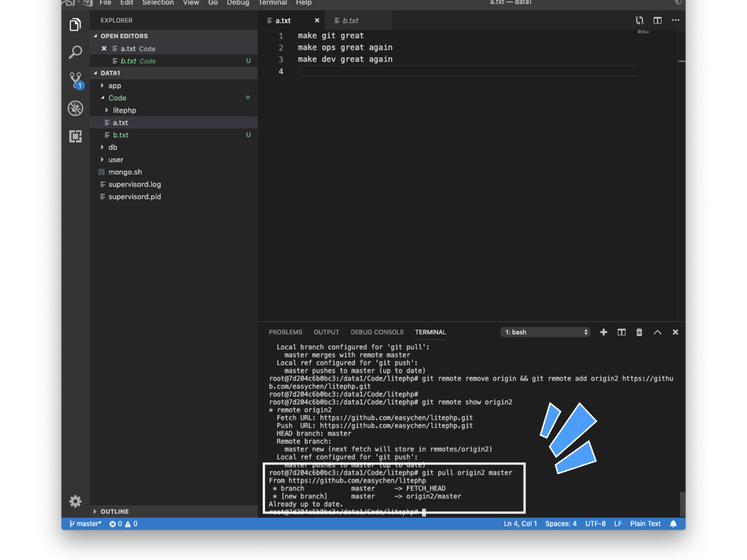Viewport: 747px width, 560px height.
Task: Click the new terminal plus icon
Action: coord(603,332)
